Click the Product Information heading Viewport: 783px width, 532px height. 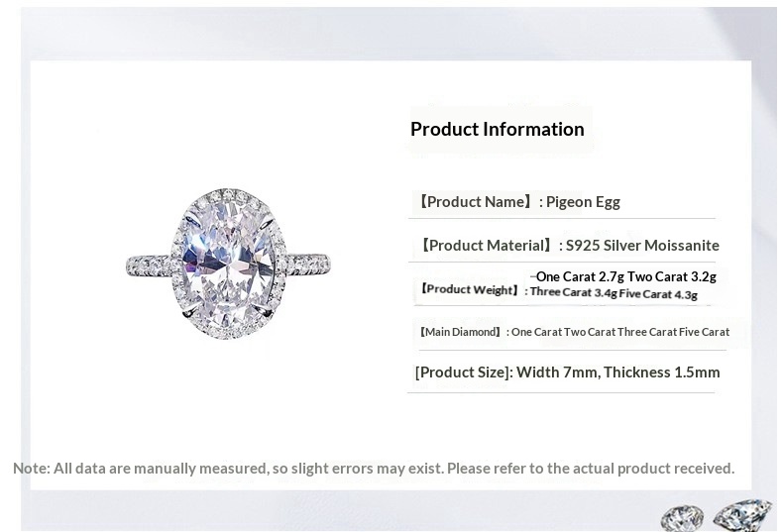pos(497,129)
